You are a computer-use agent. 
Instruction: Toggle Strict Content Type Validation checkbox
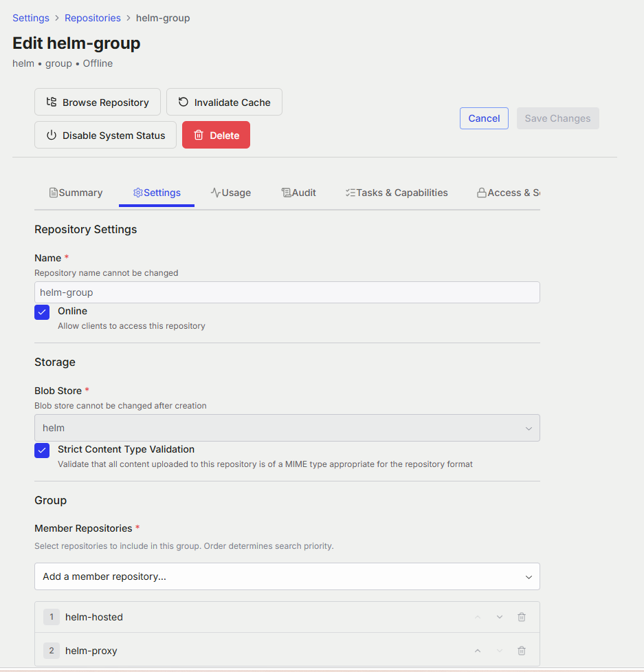(x=42, y=451)
